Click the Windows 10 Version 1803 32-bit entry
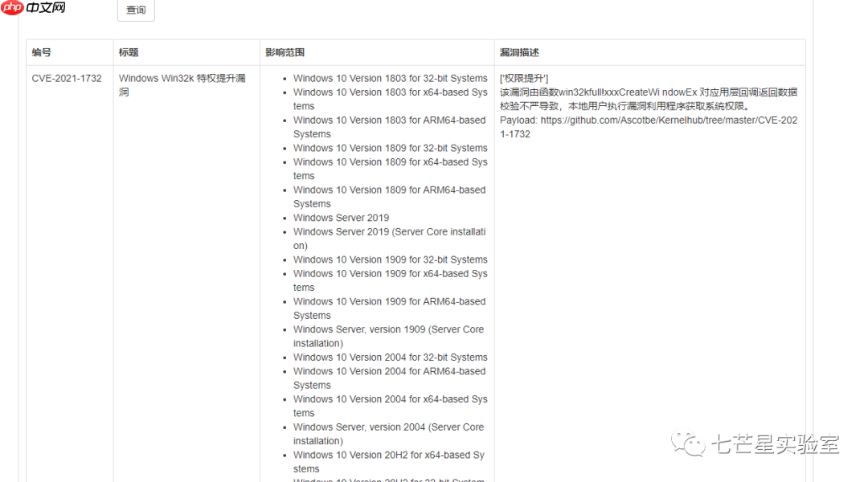This screenshot has width=868, height=482. coord(391,78)
